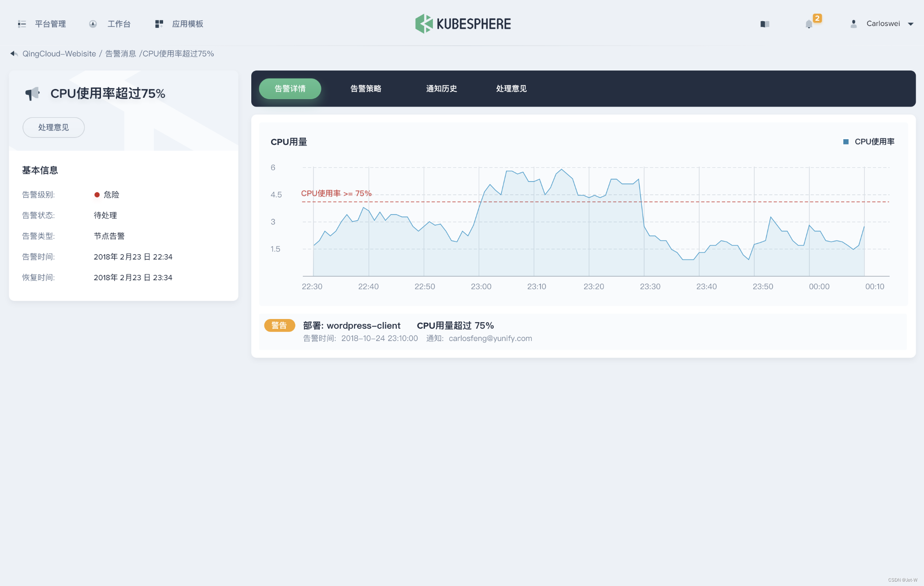Open the documentation book icon

point(764,24)
